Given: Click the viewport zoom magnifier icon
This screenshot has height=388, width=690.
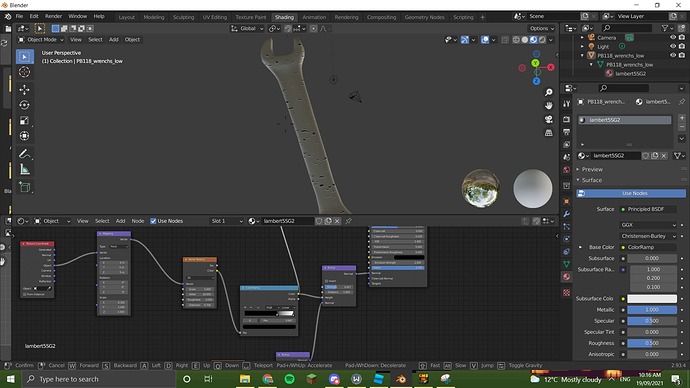Looking at the screenshot, I should click(x=548, y=92).
